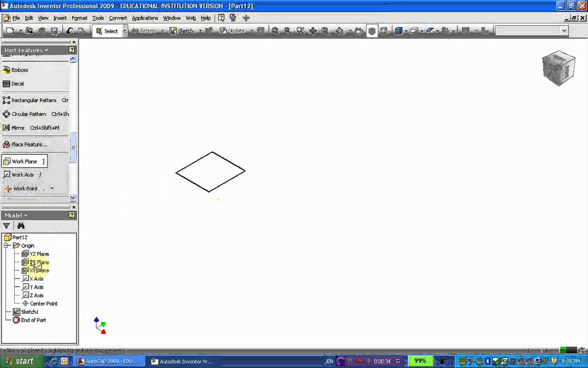Choose the Circular Pattern tool
Image resolution: width=588 pixels, height=368 pixels.
(35, 114)
